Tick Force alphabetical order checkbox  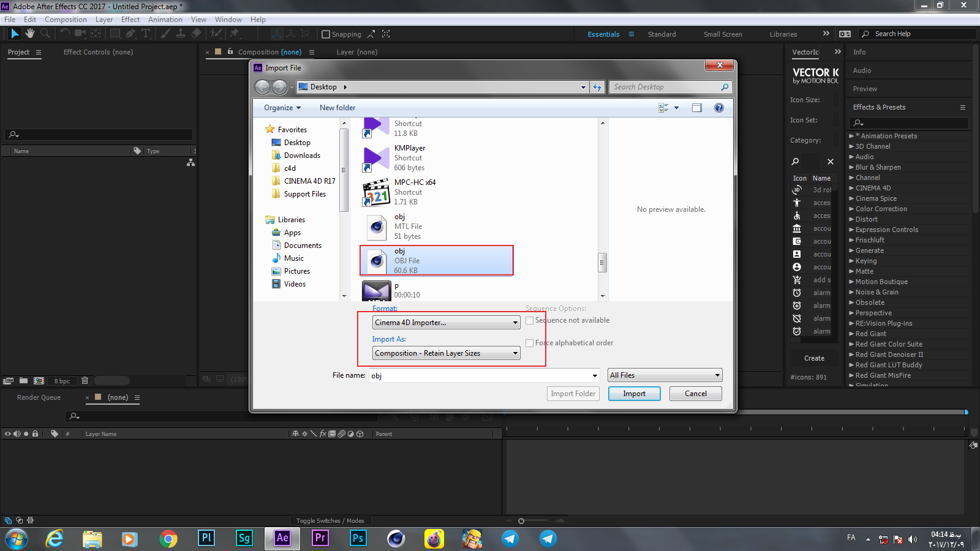click(530, 343)
